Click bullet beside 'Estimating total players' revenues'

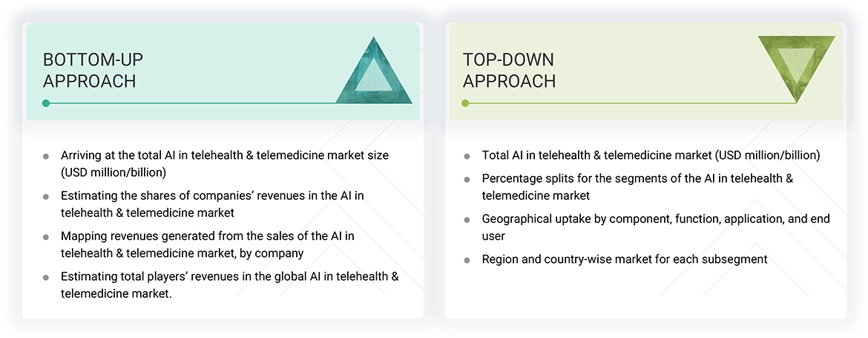pyautogui.click(x=46, y=276)
